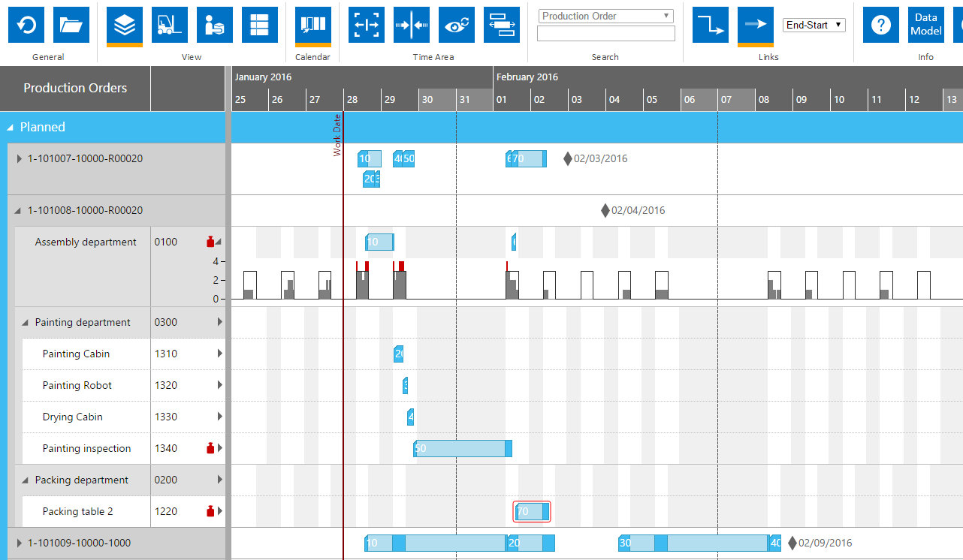Open Help via the question mark icon

click(x=880, y=25)
